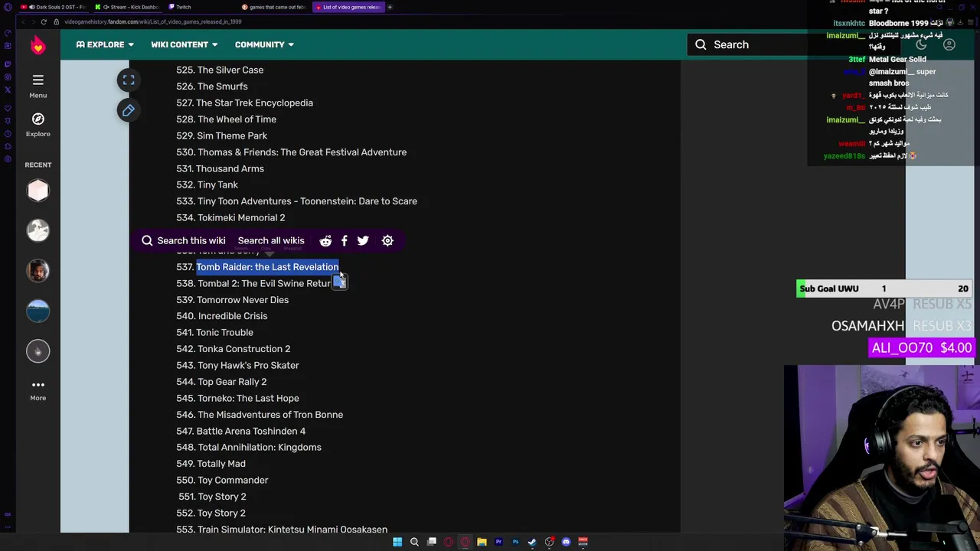The image size is (980, 551).
Task: Open Instagram from Opera sidebar
Action: pos(7,77)
